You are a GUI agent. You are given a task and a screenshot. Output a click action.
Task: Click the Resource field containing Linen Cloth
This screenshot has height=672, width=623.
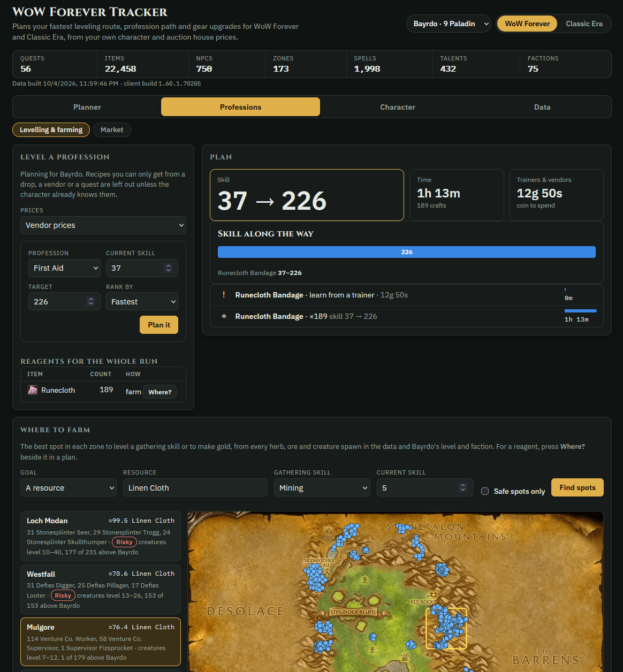(x=195, y=487)
